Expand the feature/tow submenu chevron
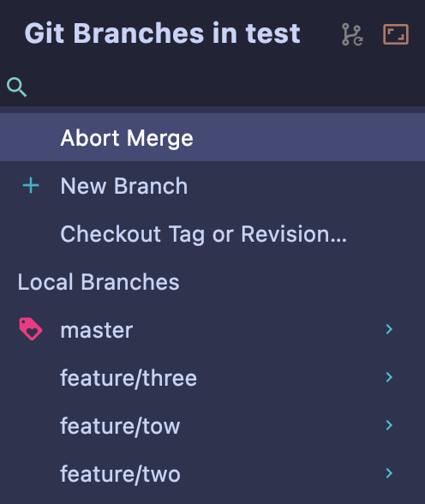 (x=389, y=425)
